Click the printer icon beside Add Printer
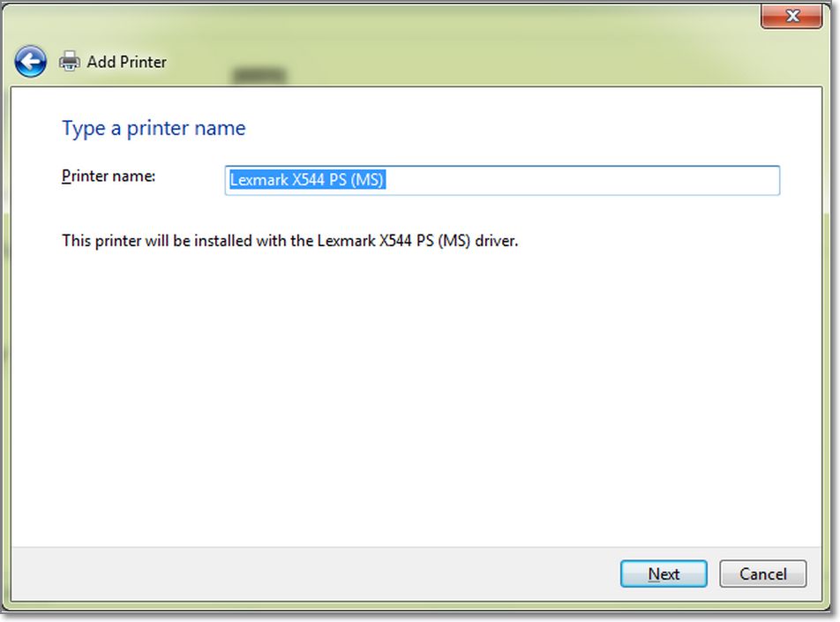The image size is (840, 622). 69,61
